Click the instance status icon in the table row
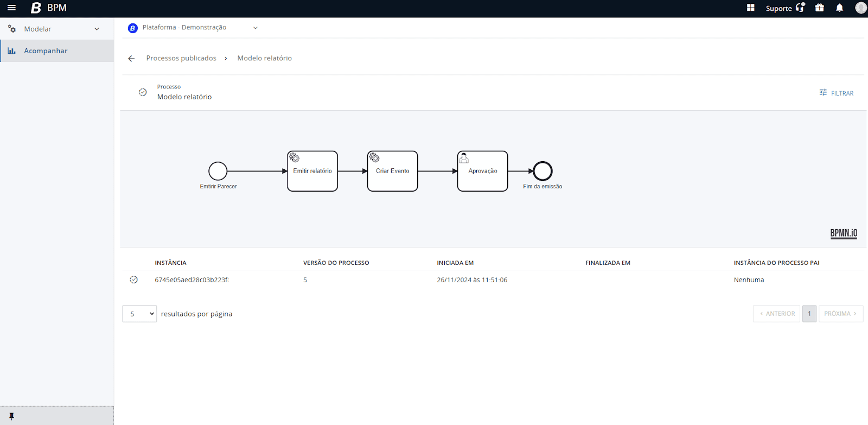868x425 pixels. click(x=134, y=280)
